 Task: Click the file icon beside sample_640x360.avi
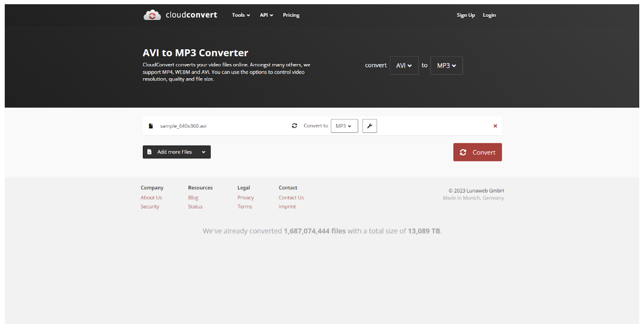(x=151, y=126)
